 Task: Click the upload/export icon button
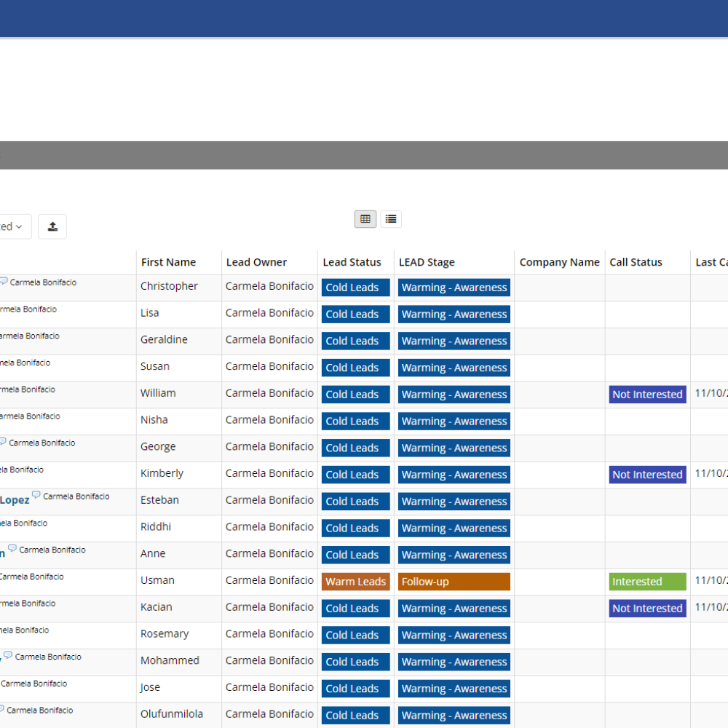[x=52, y=226]
